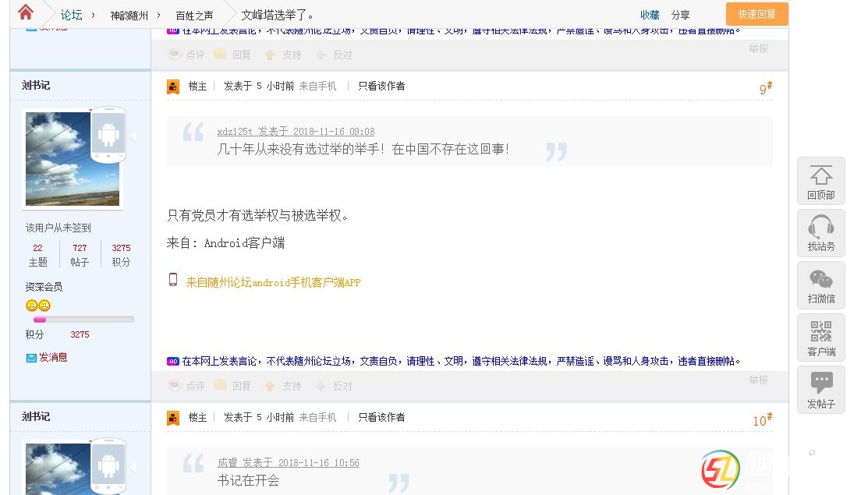The height and width of the screenshot is (495, 868).
Task: Open 论坛 in the breadcrumb
Action: coord(72,15)
